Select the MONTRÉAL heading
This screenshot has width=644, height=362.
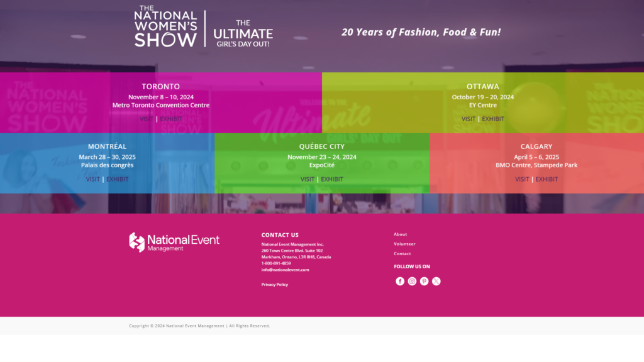point(107,146)
